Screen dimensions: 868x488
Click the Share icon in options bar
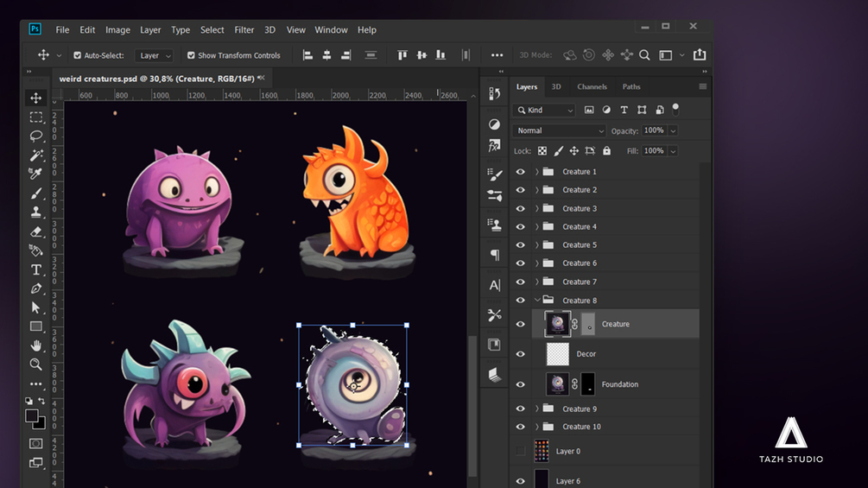tap(700, 55)
